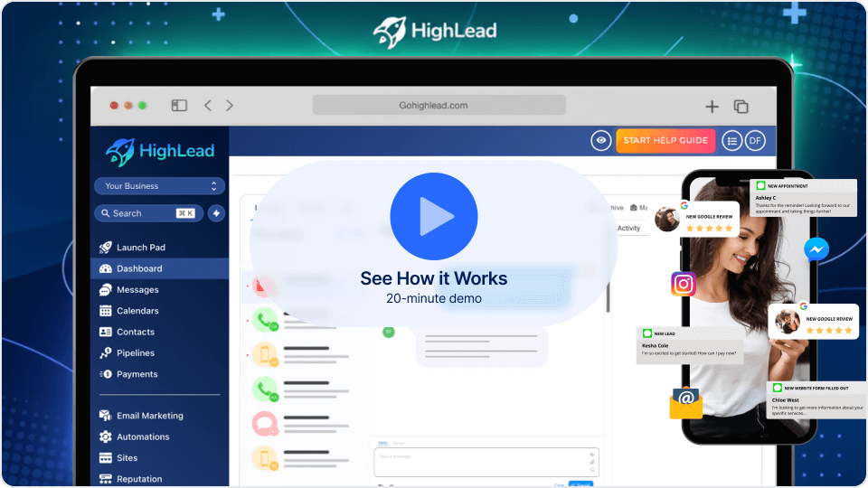The width and height of the screenshot is (868, 488).
Task: Focus the Search field in sidebar
Action: click(148, 213)
